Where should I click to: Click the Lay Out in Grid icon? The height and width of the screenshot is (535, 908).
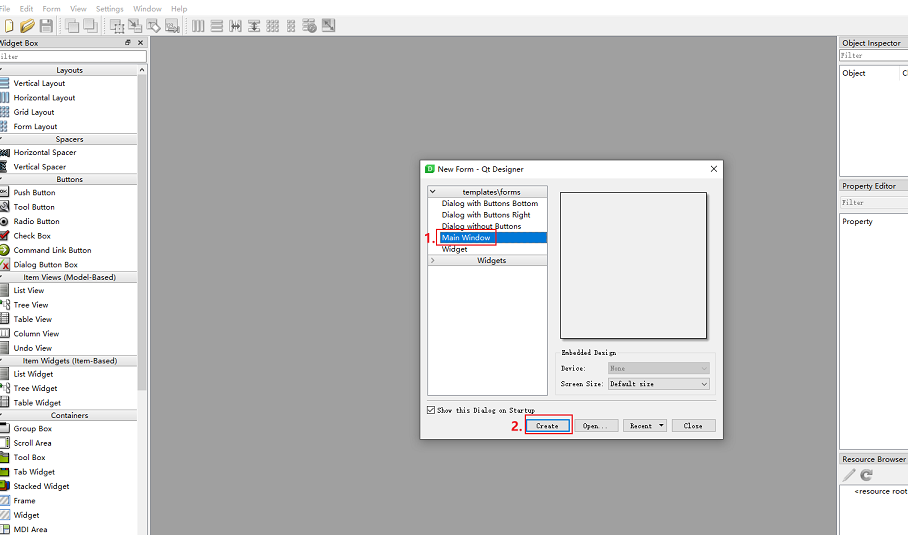click(x=272, y=26)
